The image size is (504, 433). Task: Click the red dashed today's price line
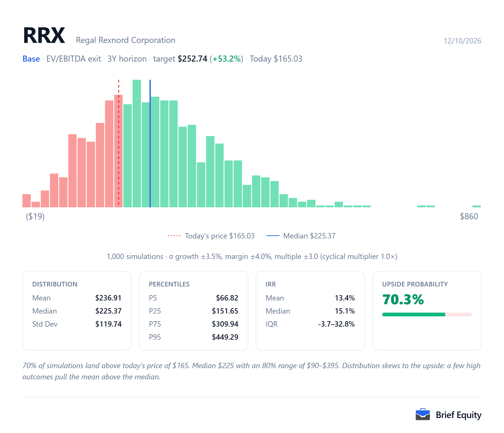pyautogui.click(x=119, y=143)
